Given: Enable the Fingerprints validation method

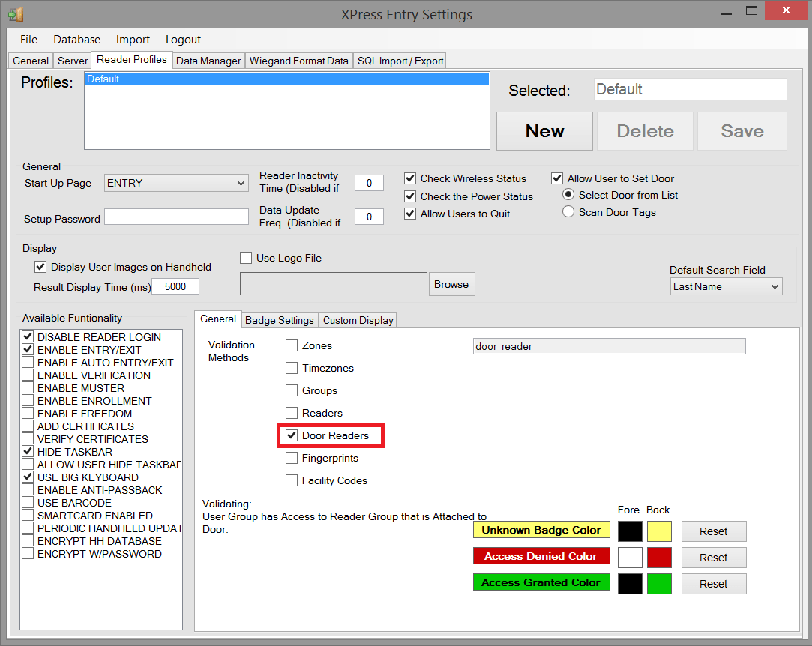Looking at the screenshot, I should tap(292, 458).
